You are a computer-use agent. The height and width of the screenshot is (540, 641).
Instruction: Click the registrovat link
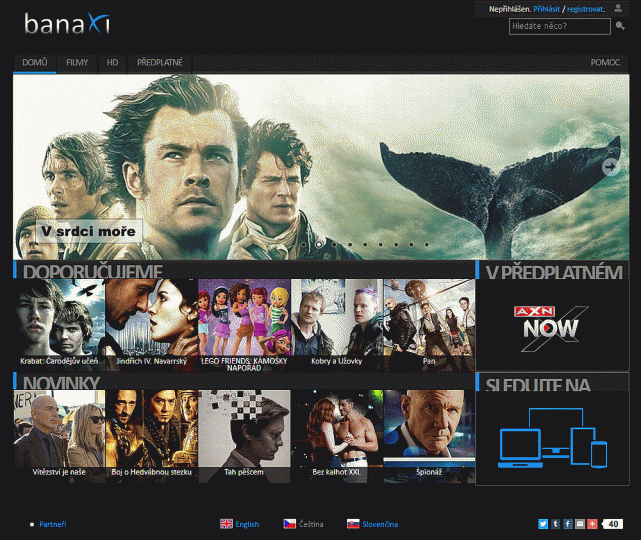[585, 9]
